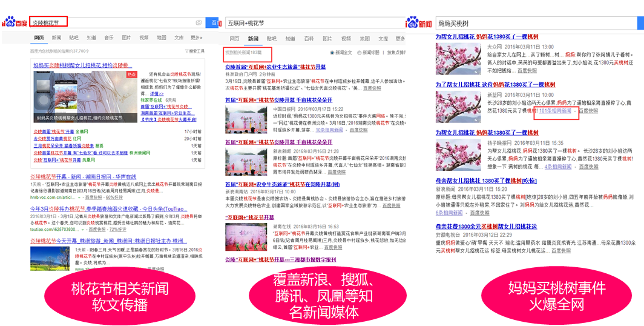Open the 湖南在线 "互联网+"桃花节开幕 headline
Screen dimensions: 644x326
[x=249, y=217]
